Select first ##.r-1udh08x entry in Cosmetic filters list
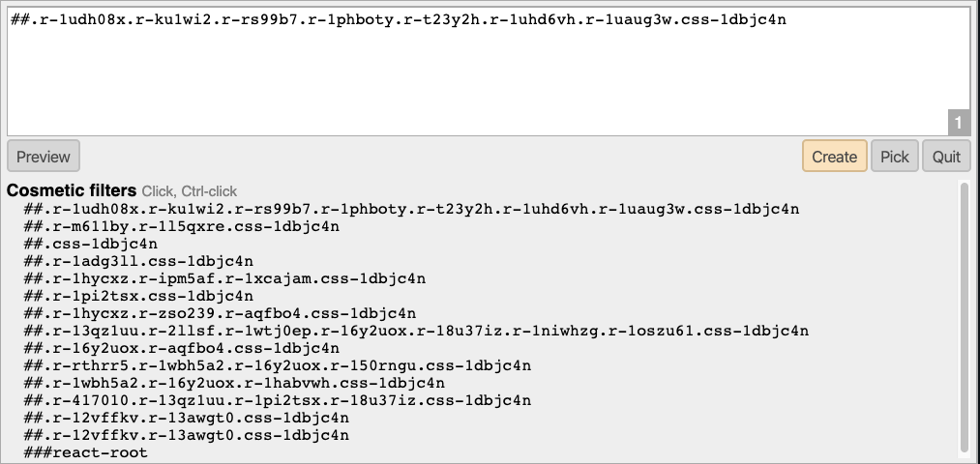This screenshot has height=464, width=980. [411, 209]
